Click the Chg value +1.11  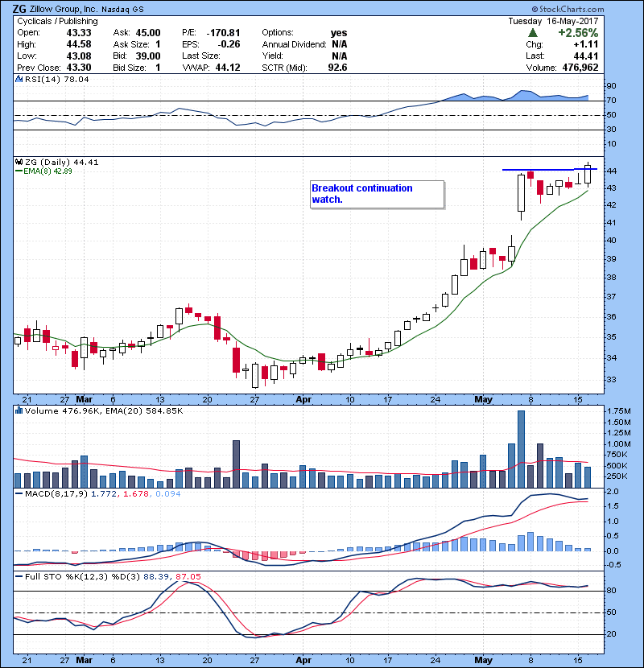[585, 44]
